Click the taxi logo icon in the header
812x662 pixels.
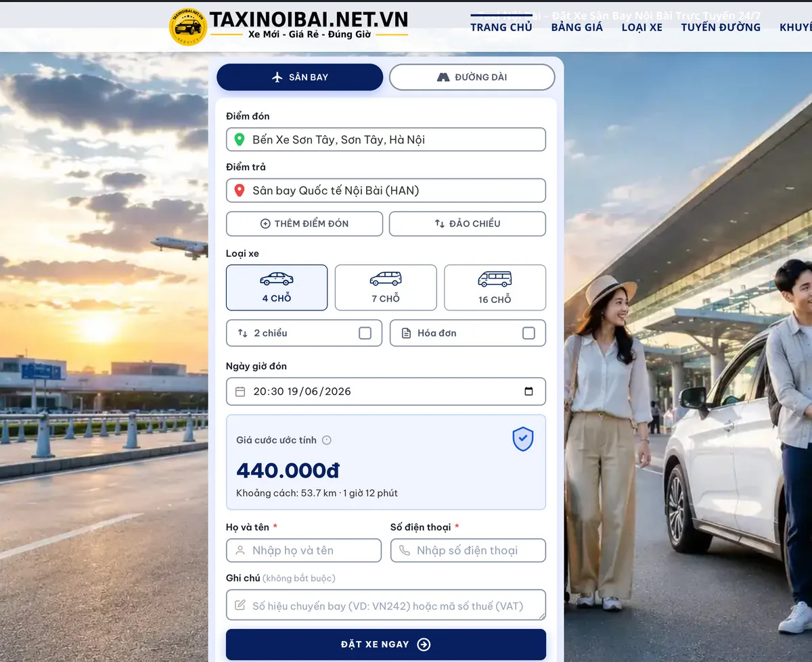187,28
